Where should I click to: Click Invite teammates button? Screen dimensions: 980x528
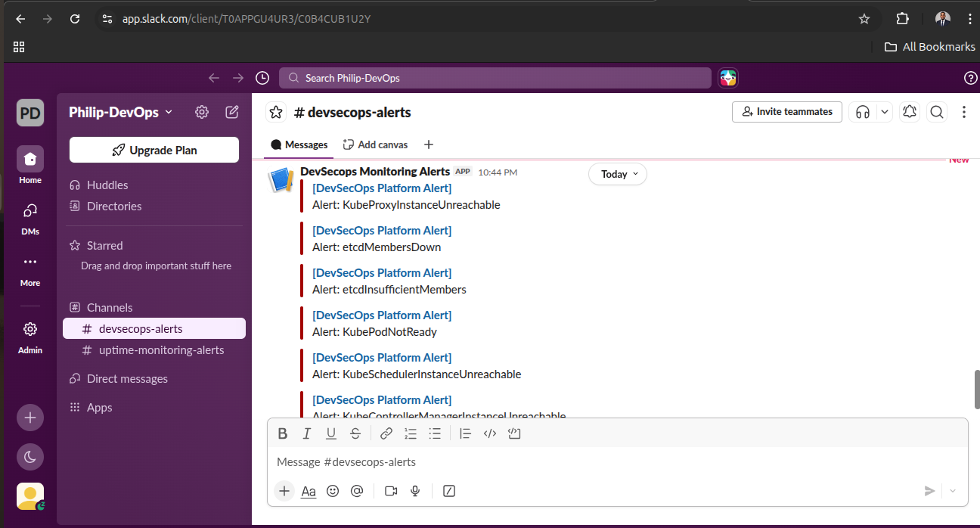[787, 111]
